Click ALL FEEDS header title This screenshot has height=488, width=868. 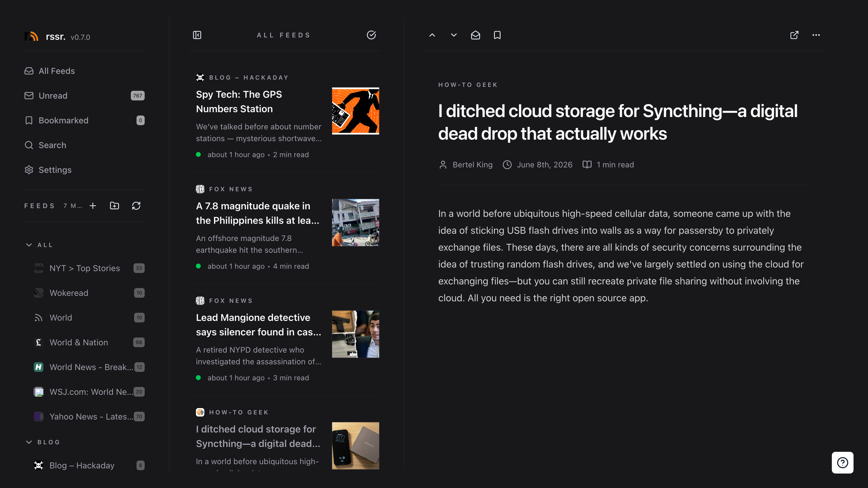284,35
